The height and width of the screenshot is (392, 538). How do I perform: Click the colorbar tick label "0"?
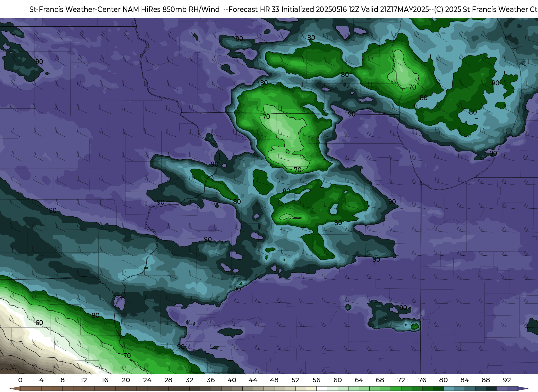20,380
